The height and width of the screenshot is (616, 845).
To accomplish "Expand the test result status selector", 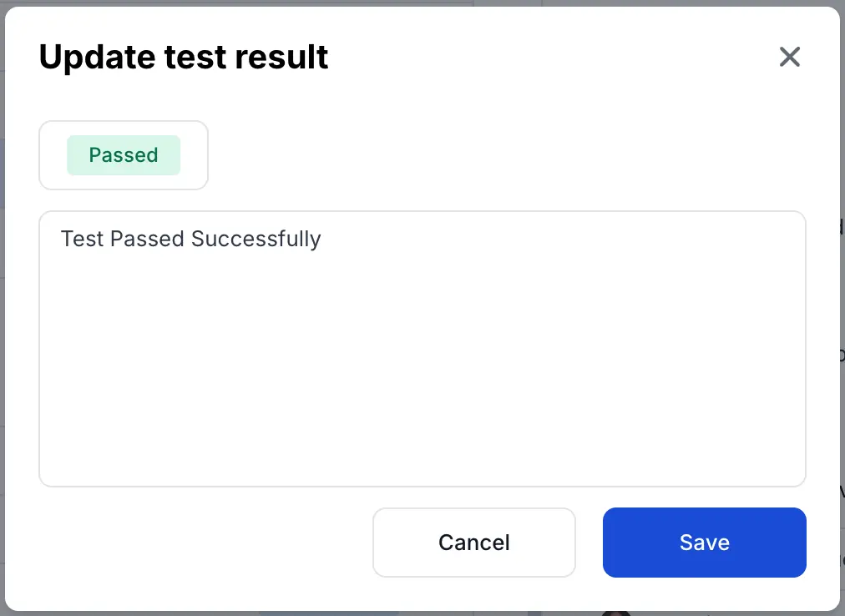I will point(124,155).
